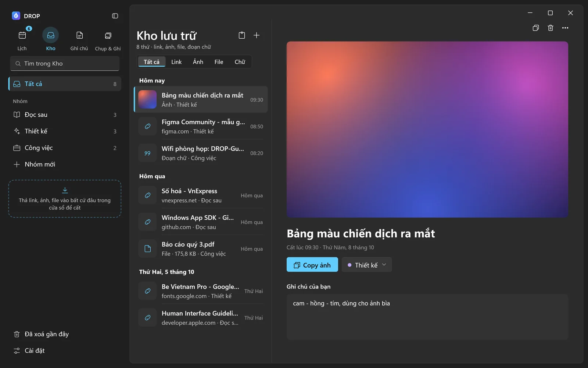This screenshot has height=368, width=588.
Task: Click the DROP app logo
Action: point(16,16)
